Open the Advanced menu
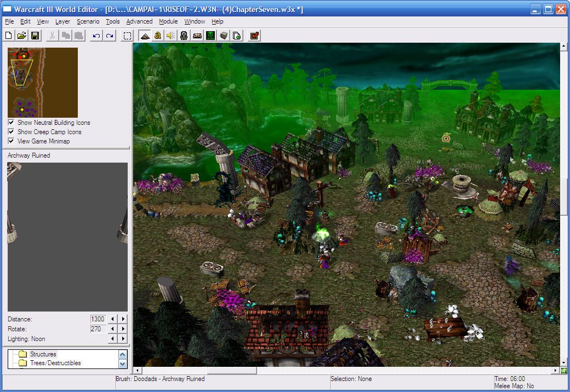570x392 pixels. tap(139, 21)
